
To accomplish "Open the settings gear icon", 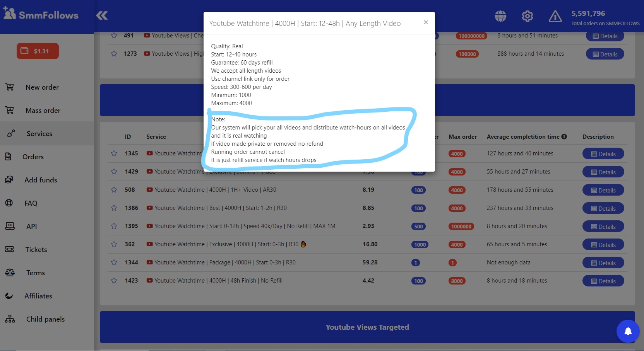I will point(528,16).
